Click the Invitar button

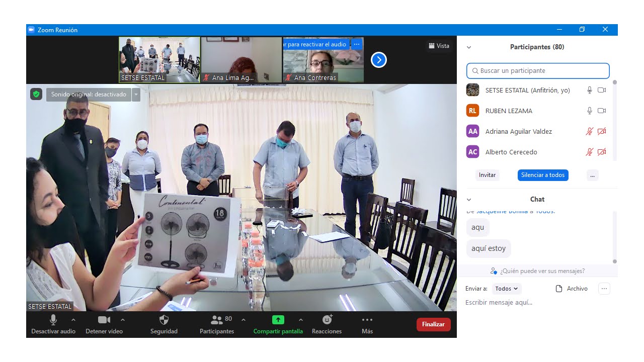click(487, 175)
